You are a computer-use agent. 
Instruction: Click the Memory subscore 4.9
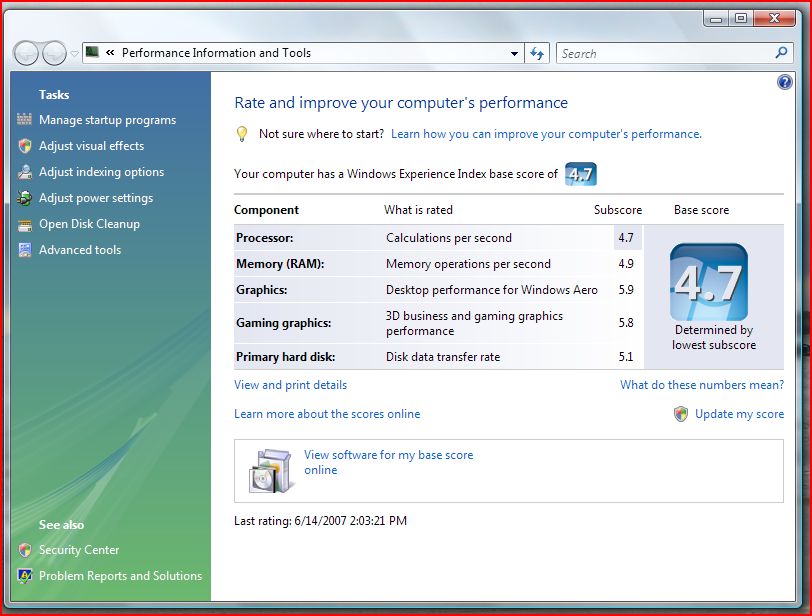626,264
